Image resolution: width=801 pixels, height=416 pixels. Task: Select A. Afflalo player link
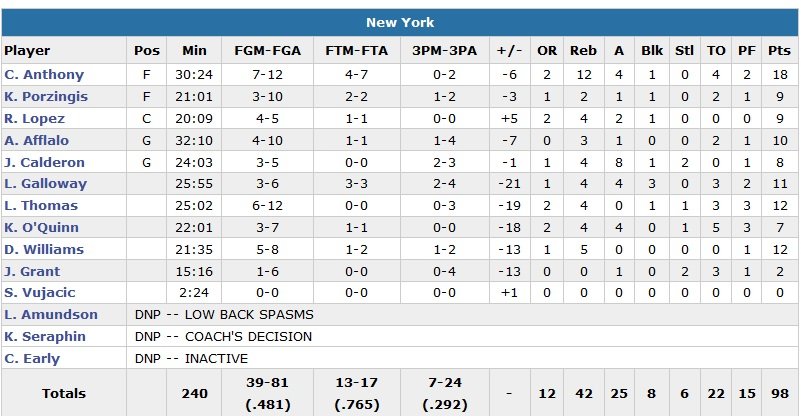point(35,141)
